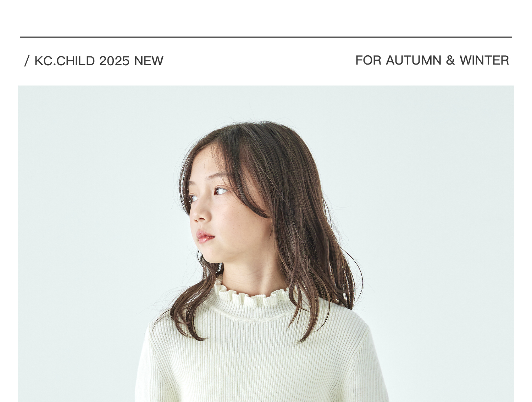
Task: Click the dark horizontal divider line
Action: pos(266,37)
